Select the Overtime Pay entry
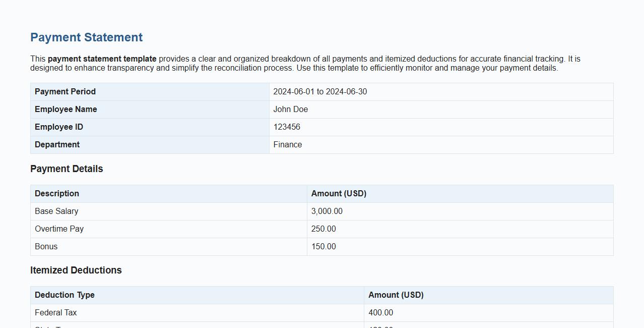Viewport: 644px width, 328px height. coord(59,229)
